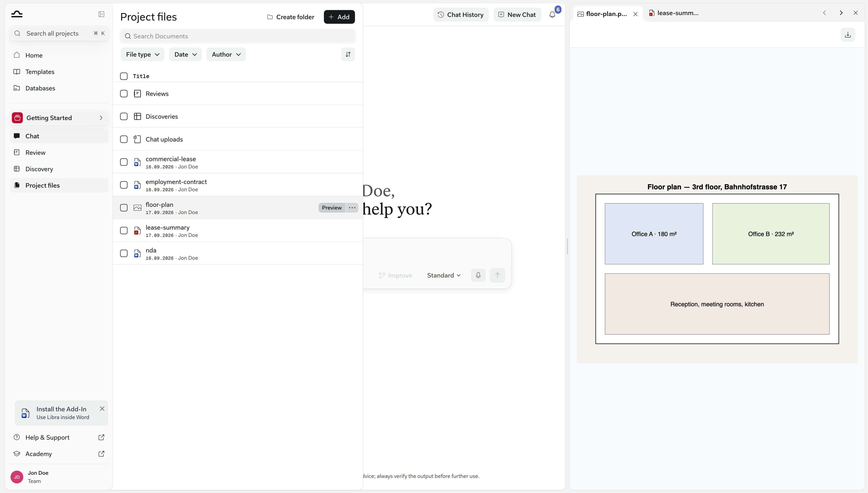This screenshot has width=868, height=493.
Task: Click the Libra logo icon
Action: (17, 14)
